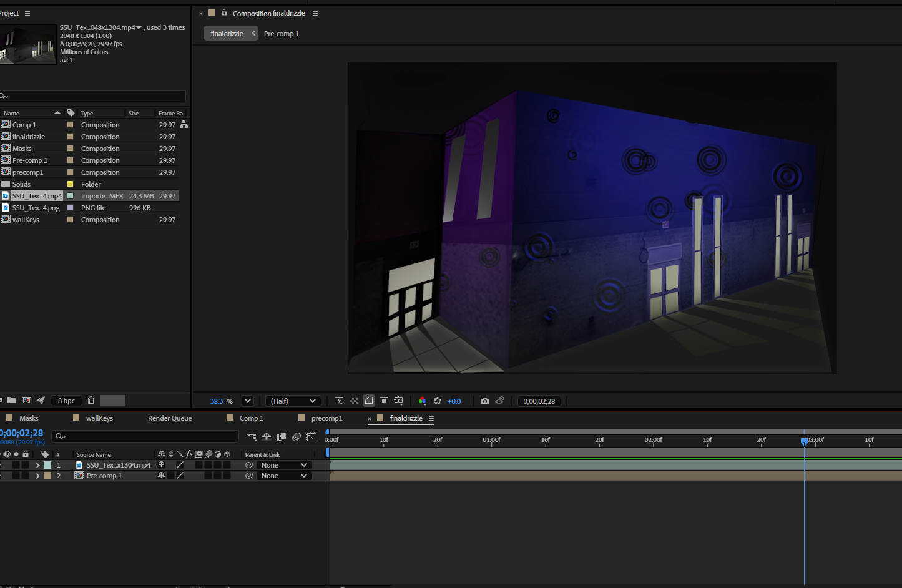Enable Frame Blending in the timeline
This screenshot has height=588, width=902.
pos(281,437)
